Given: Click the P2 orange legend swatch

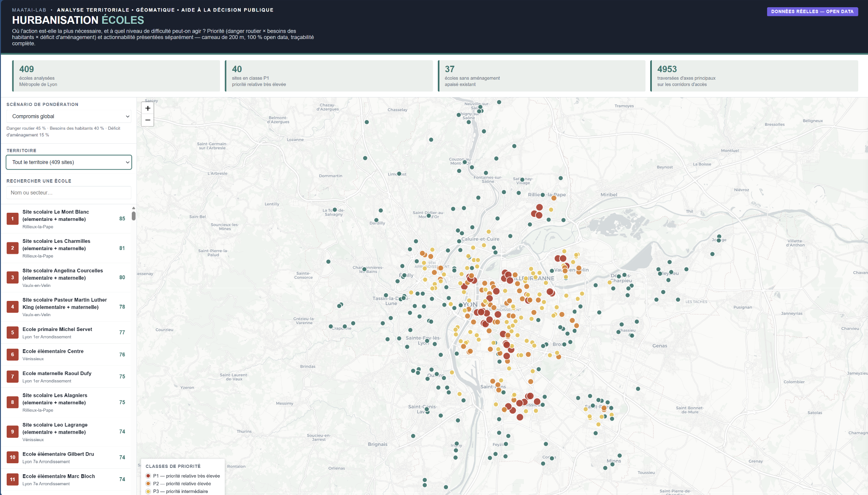Looking at the screenshot, I should [148, 484].
